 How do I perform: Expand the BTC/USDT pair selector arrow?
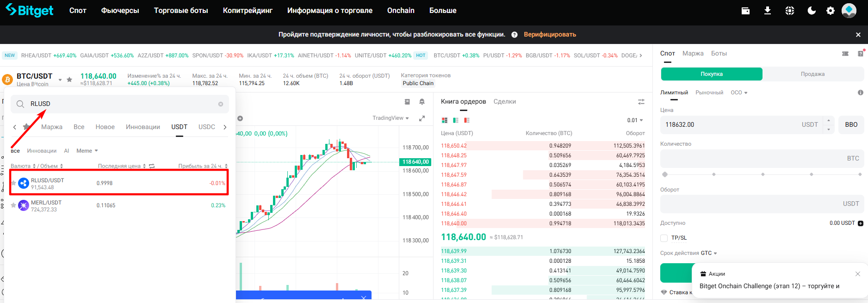(x=60, y=80)
